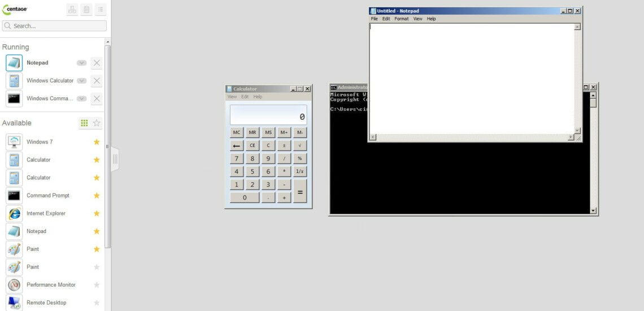Screen dimensions: 644x311
Task: Open Notepad Help menu
Action: (431, 19)
